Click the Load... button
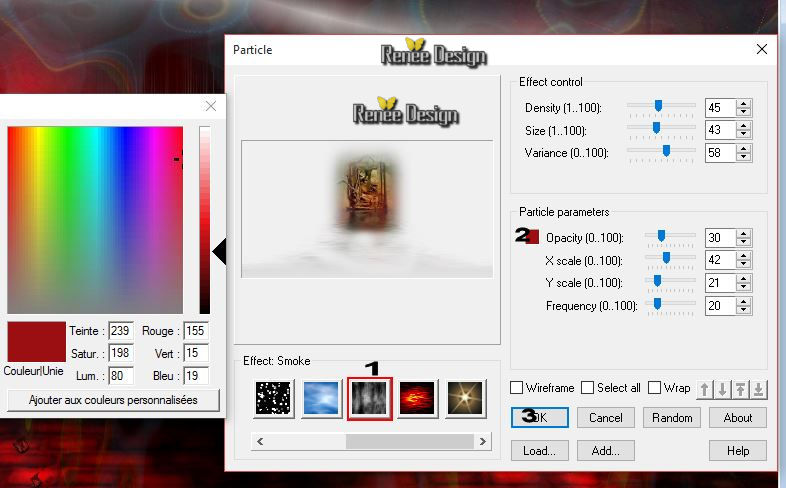The image size is (786, 488). [540, 450]
